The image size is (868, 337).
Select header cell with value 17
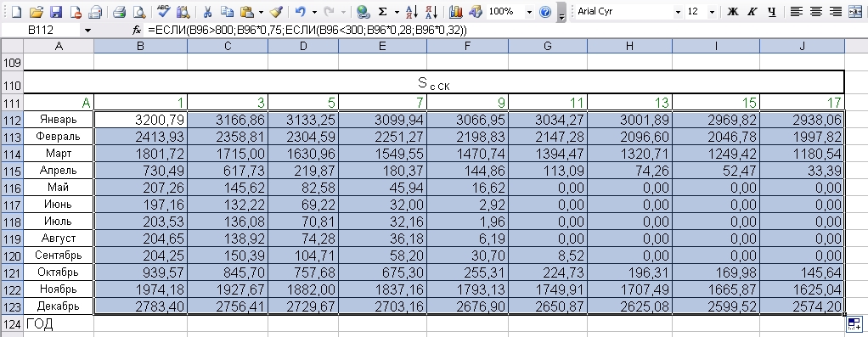pos(802,103)
